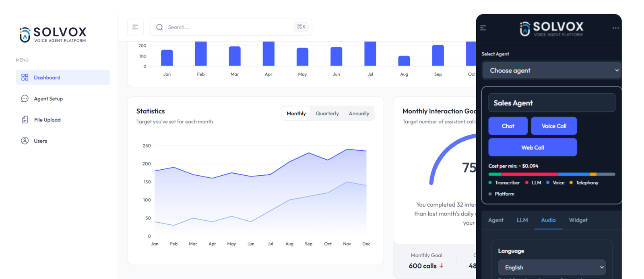Switch statistics view to Quarterly
Viewport: 644px width, 279px height.
(x=327, y=113)
